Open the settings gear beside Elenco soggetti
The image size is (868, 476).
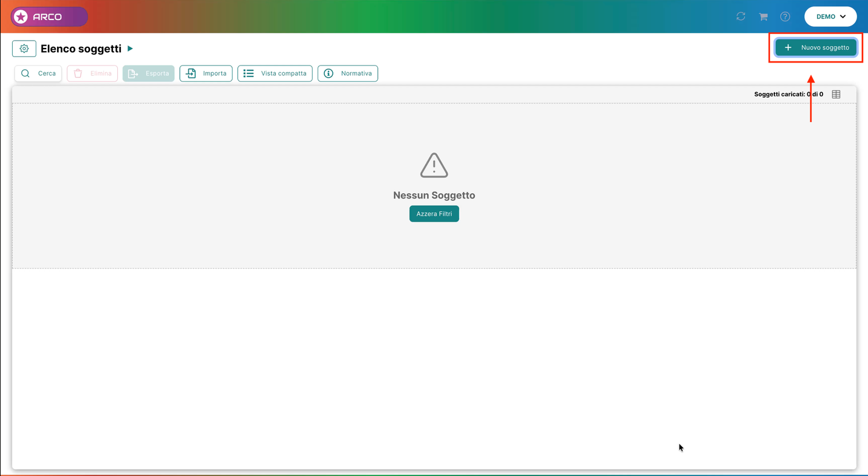point(24,49)
